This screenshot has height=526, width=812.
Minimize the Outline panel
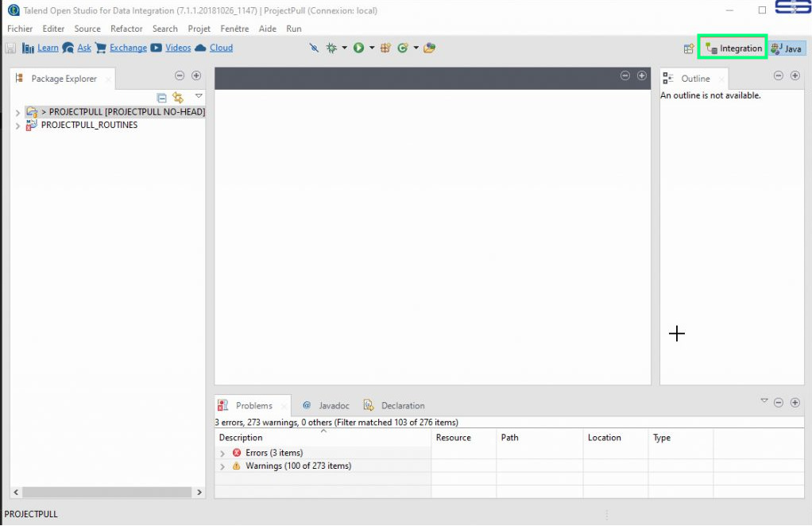click(779, 75)
